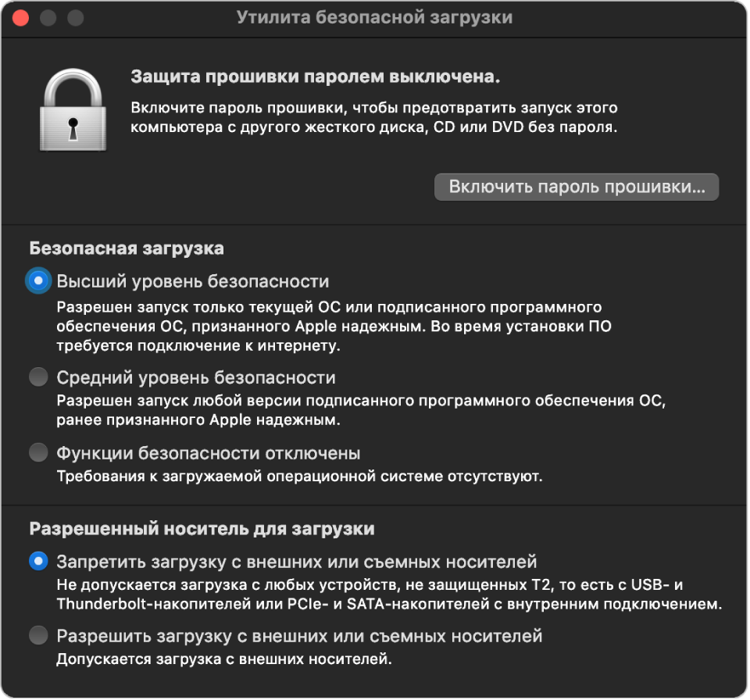Click the description starting with "Включите пароль прошивки"

point(374,117)
